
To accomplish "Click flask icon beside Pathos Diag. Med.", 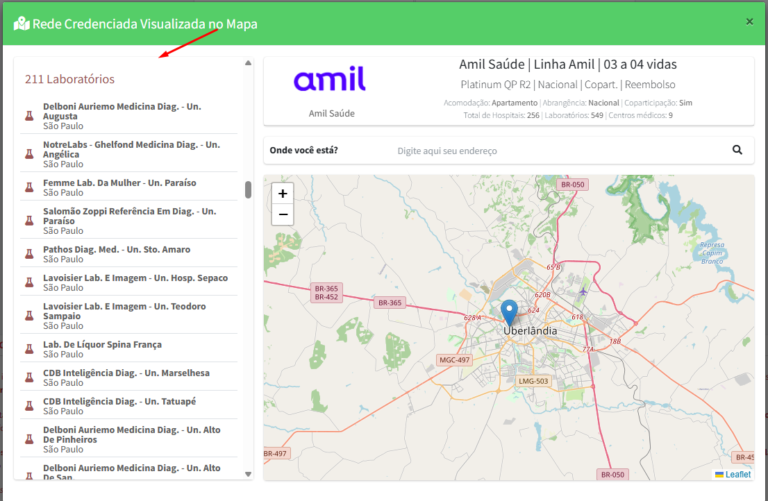I will tap(29, 254).
